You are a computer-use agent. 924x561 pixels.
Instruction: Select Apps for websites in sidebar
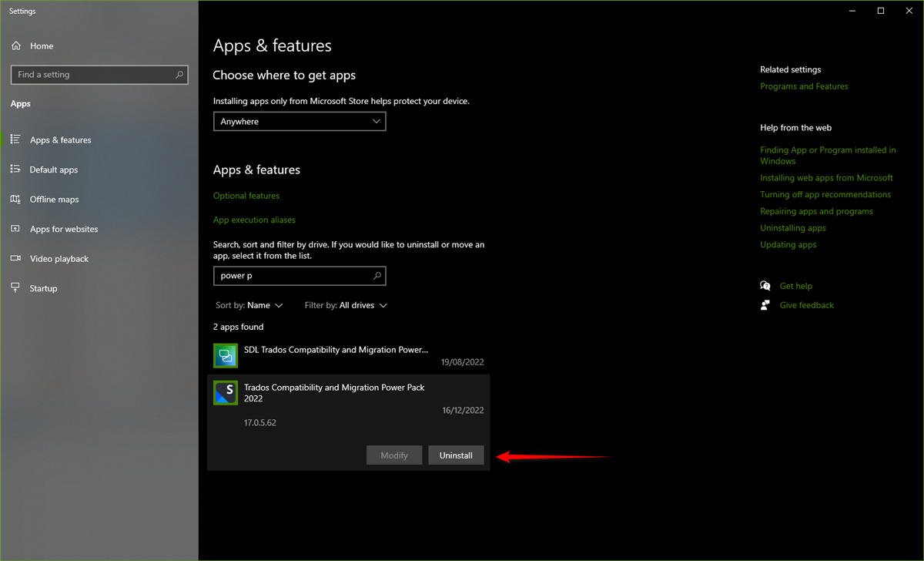tap(64, 229)
